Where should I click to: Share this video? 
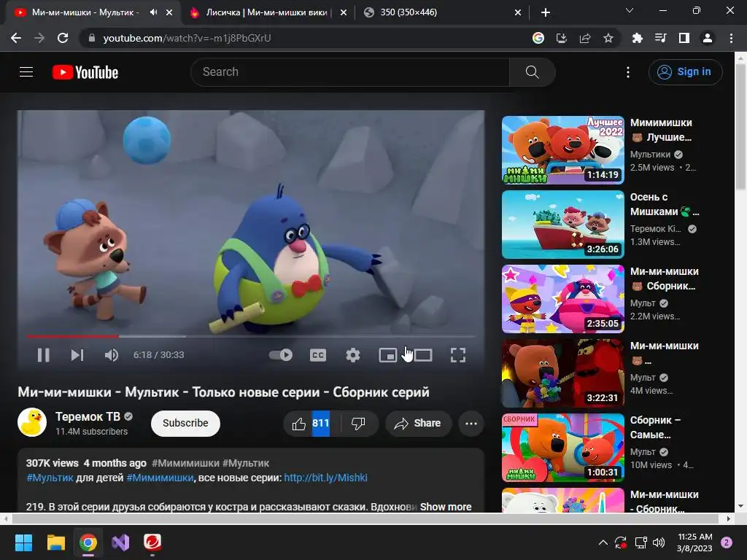click(x=418, y=424)
